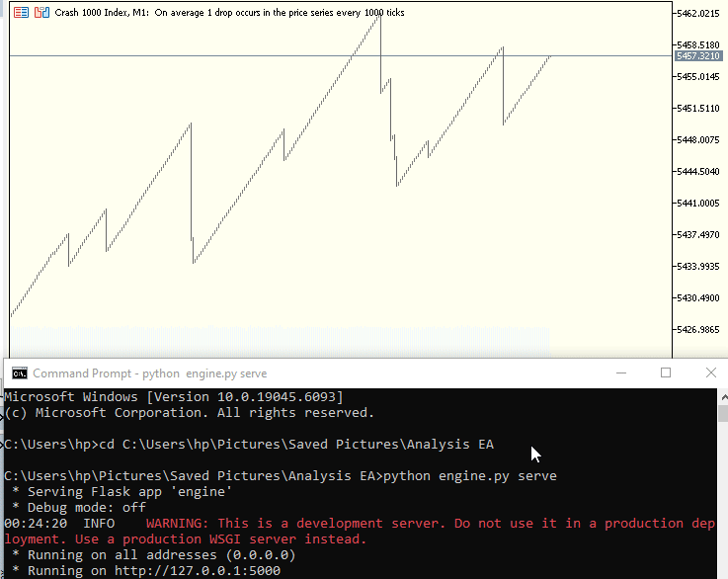Click the cd Analysis EA command line

tap(249, 445)
